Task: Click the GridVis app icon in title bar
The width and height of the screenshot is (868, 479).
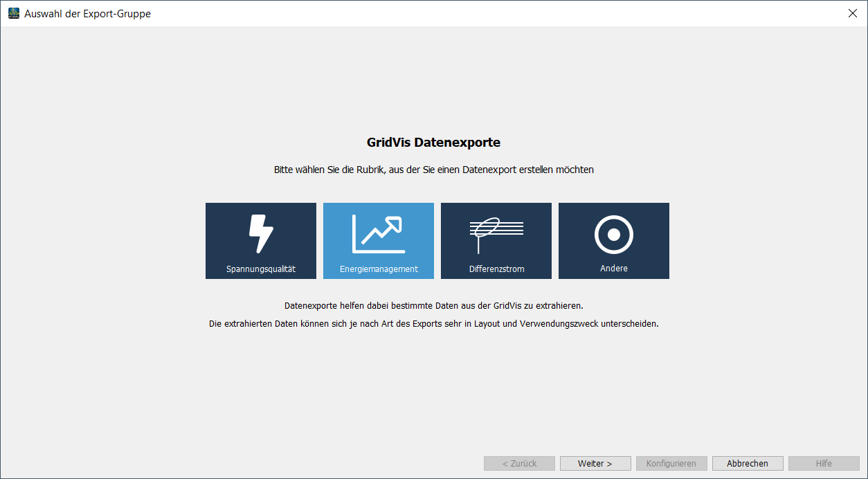Action: [14, 13]
